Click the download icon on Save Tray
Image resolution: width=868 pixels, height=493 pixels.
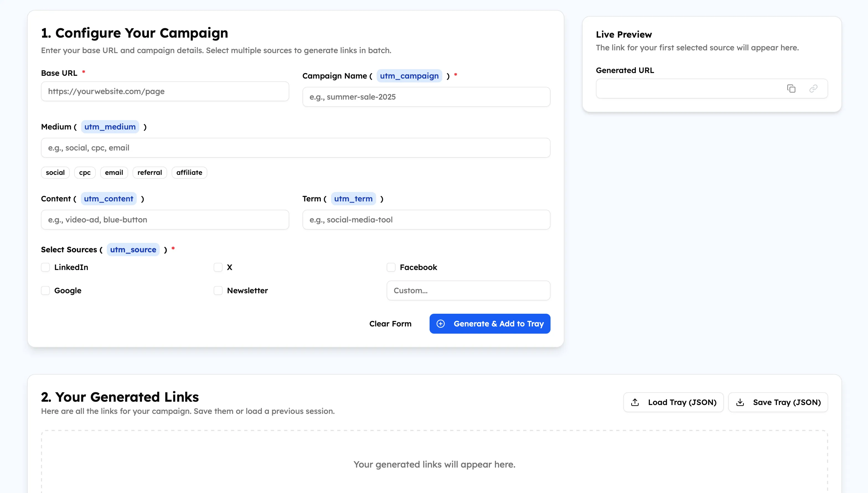(740, 402)
